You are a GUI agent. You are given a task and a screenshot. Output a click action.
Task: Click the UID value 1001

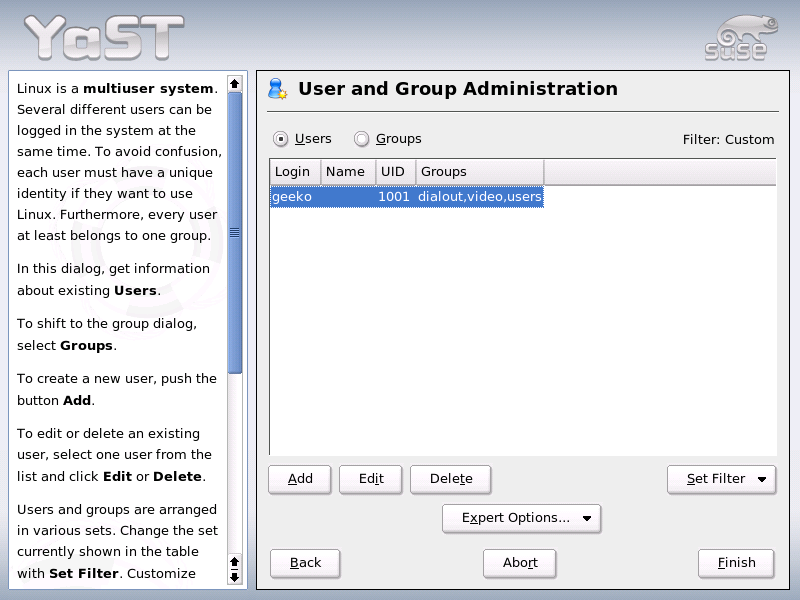click(394, 197)
